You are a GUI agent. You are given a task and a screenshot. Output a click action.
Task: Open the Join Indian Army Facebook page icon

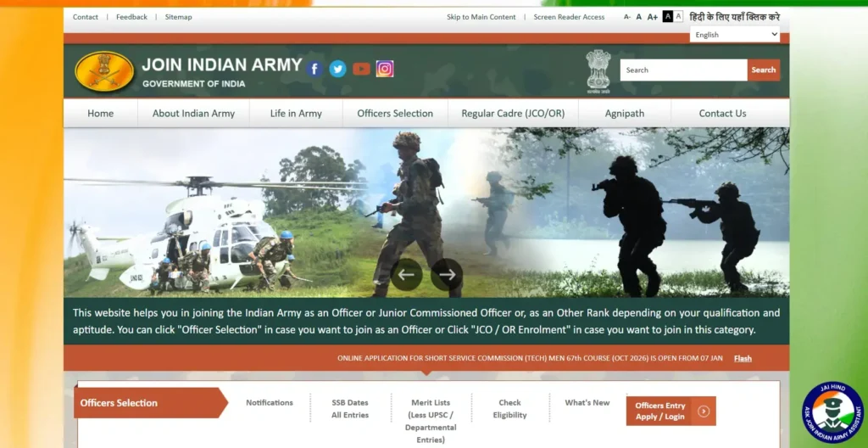[314, 69]
